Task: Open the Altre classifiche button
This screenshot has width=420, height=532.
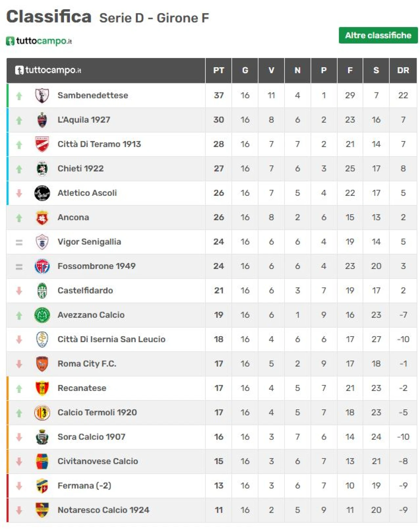Action: tap(378, 35)
